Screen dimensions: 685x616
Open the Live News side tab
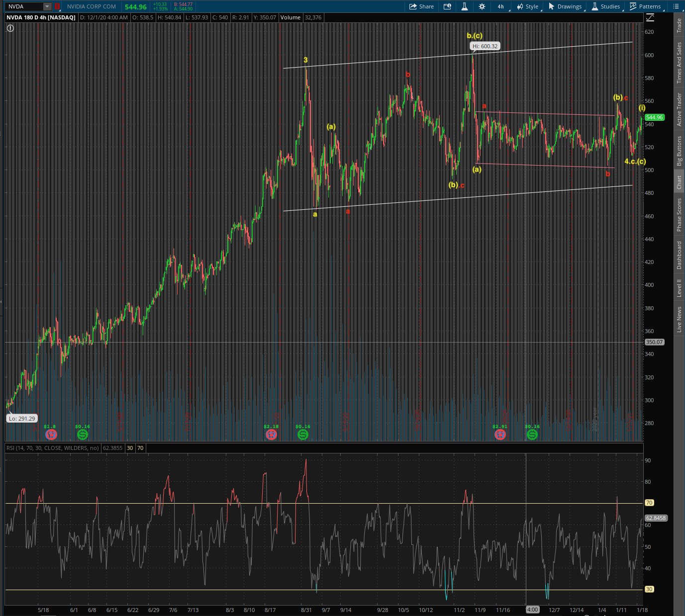click(679, 319)
